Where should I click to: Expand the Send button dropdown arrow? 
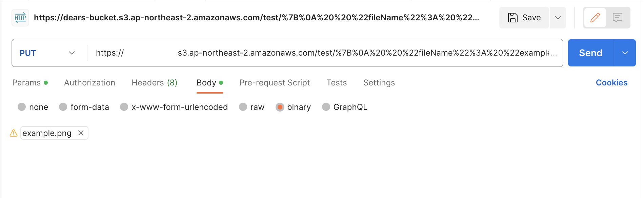625,53
